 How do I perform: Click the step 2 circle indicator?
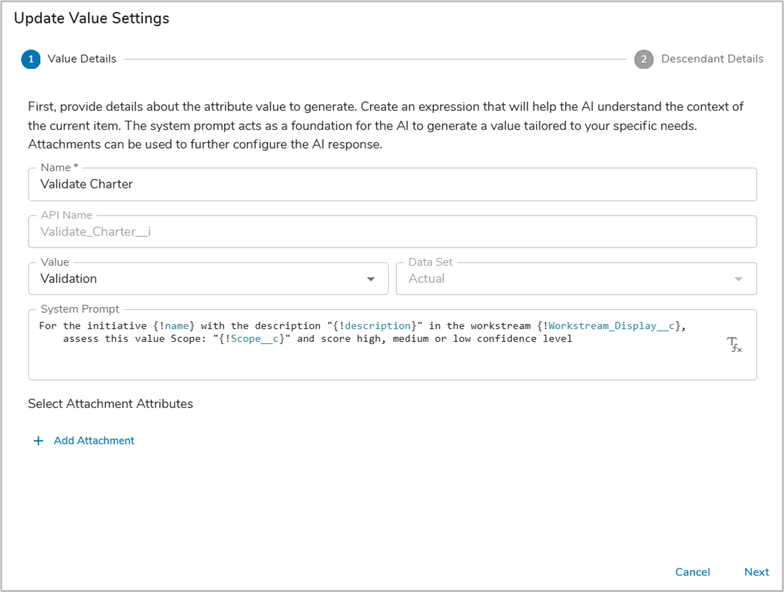pos(644,59)
